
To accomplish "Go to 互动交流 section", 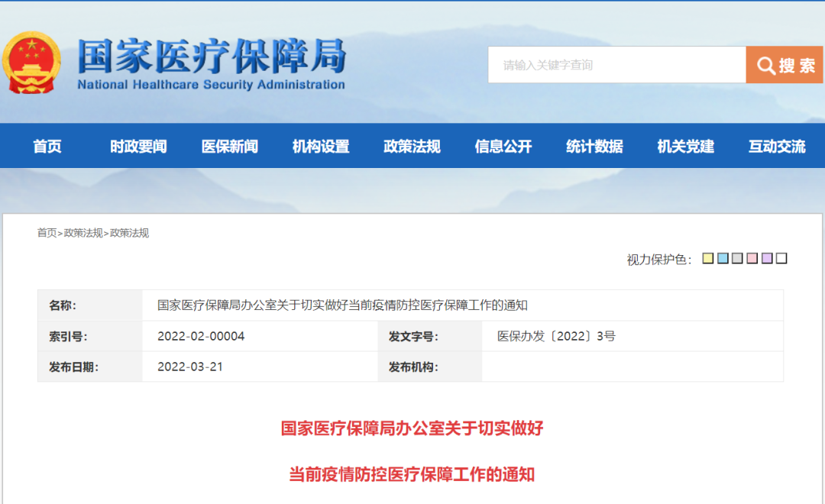I will [x=777, y=147].
